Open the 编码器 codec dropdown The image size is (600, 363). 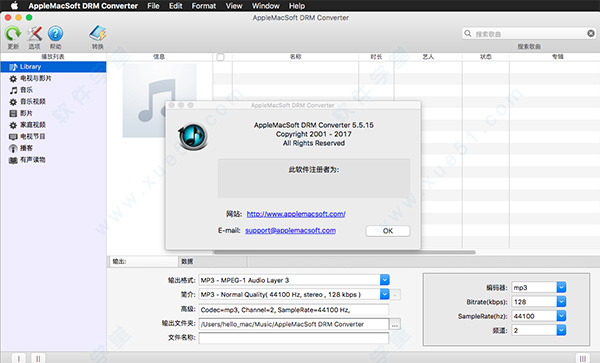[561, 287]
